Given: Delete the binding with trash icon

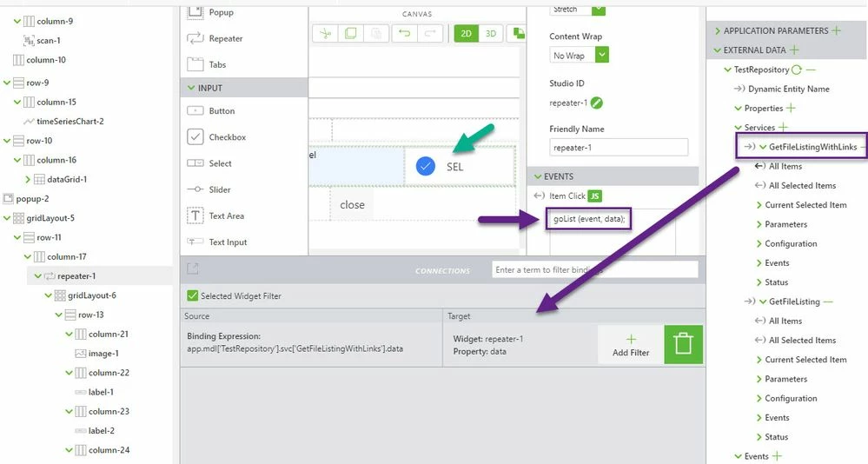Looking at the screenshot, I should 683,344.
